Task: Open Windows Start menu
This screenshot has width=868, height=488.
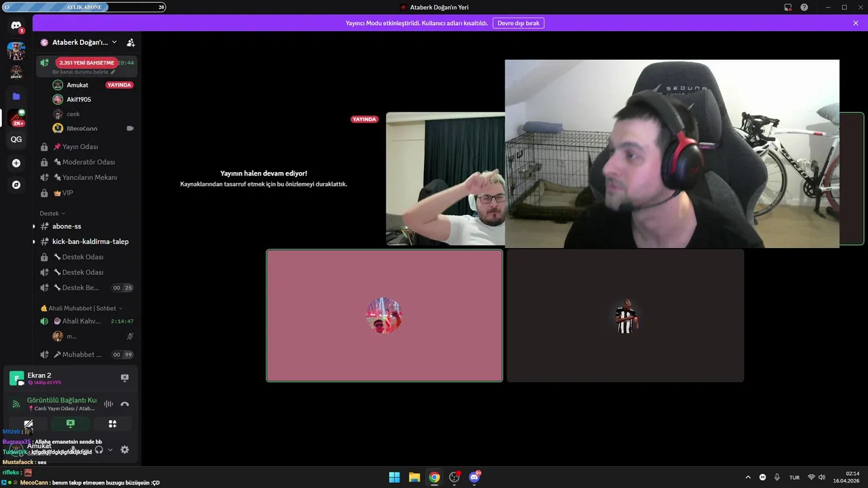Action: tap(394, 477)
